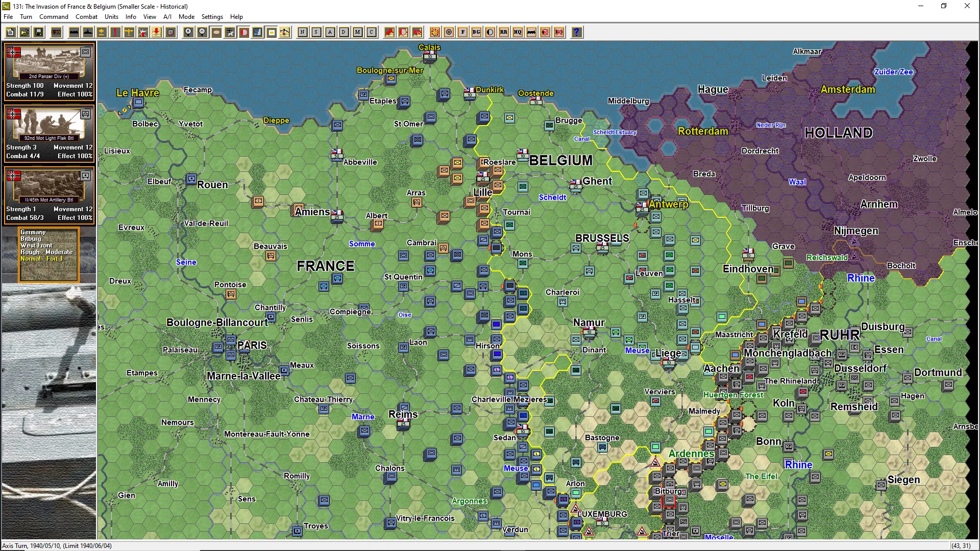
Task: Click the crossed-out circle toolbar icon
Action: 545,32
